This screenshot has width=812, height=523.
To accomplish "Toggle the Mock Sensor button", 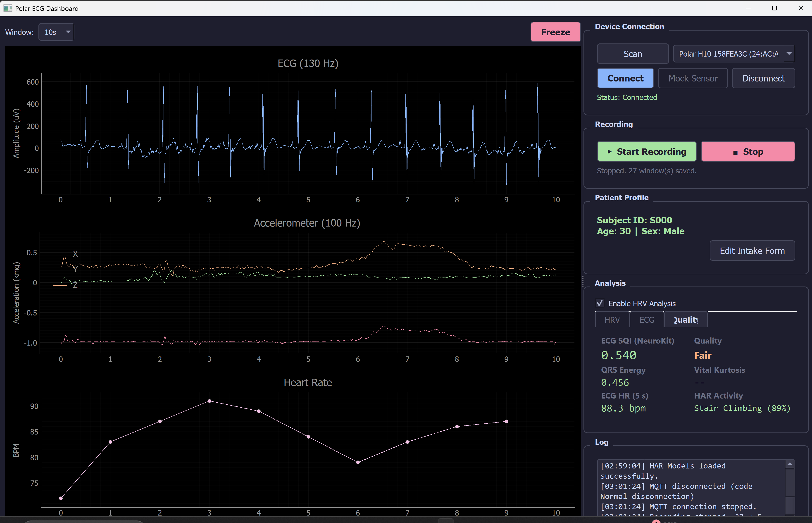I will point(693,79).
